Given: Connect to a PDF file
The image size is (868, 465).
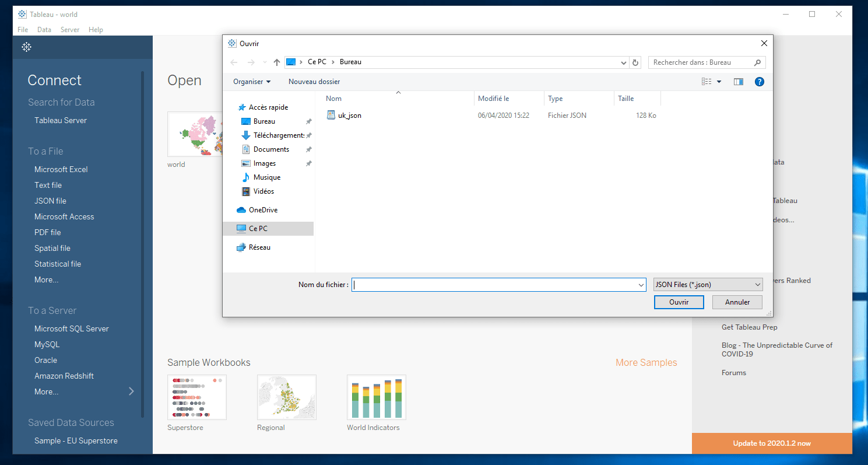Looking at the screenshot, I should tap(47, 232).
